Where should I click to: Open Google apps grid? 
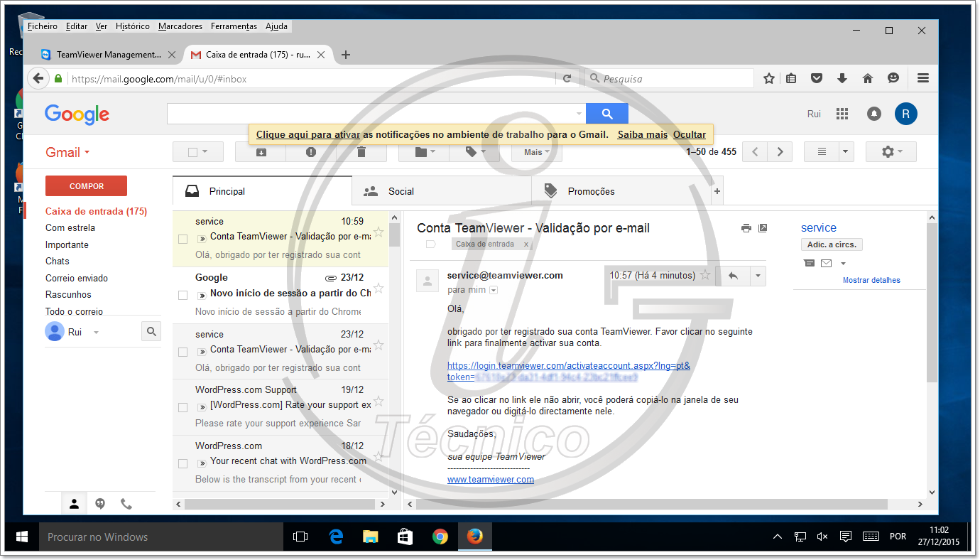click(842, 113)
